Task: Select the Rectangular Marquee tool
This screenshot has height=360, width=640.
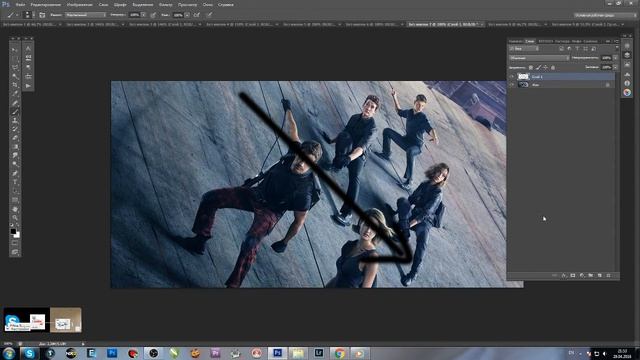Action: 15,59
